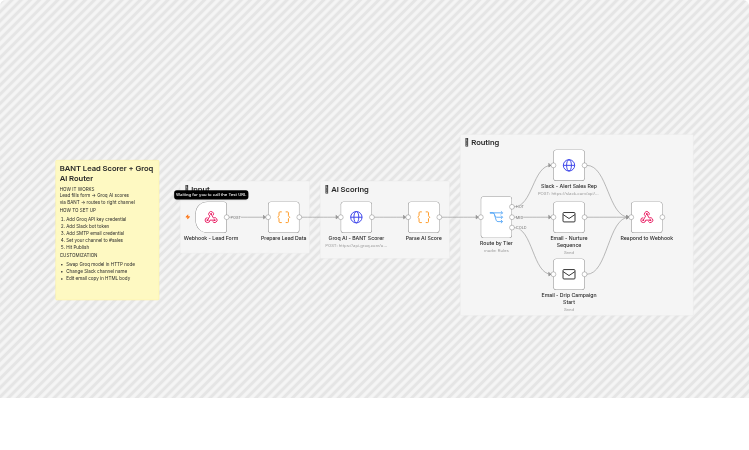Click the output handle of Parse AI Score
Viewport: 749px width, 450px height.
point(439,217)
